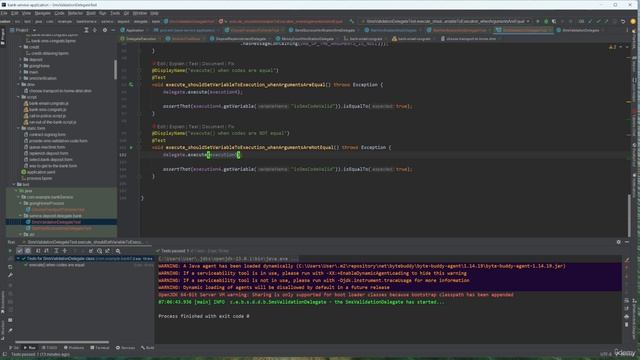Collapse Tests for SmsValidationDelegate class node
This screenshot has width=640, height=360.
pos(18,258)
